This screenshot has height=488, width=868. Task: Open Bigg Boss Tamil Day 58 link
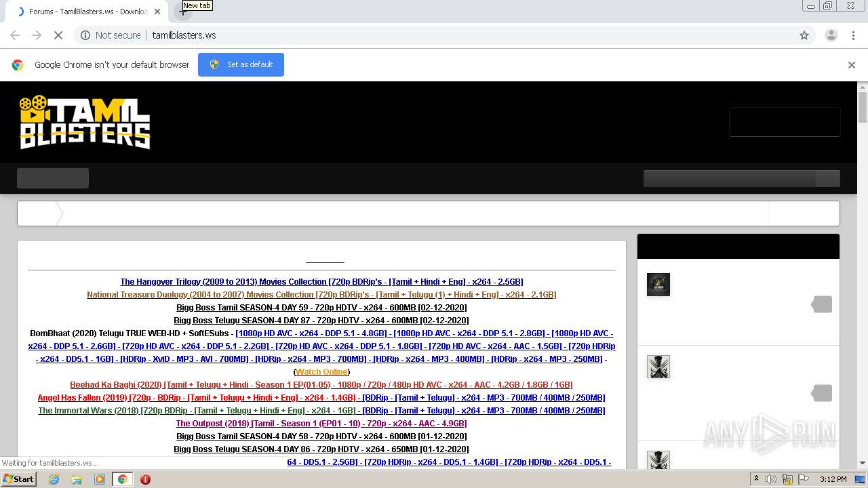(x=321, y=436)
